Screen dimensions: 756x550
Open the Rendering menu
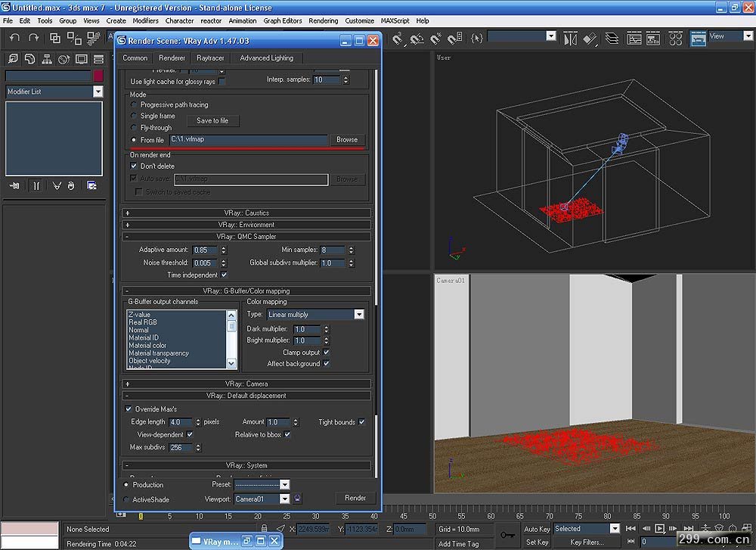pyautogui.click(x=323, y=20)
